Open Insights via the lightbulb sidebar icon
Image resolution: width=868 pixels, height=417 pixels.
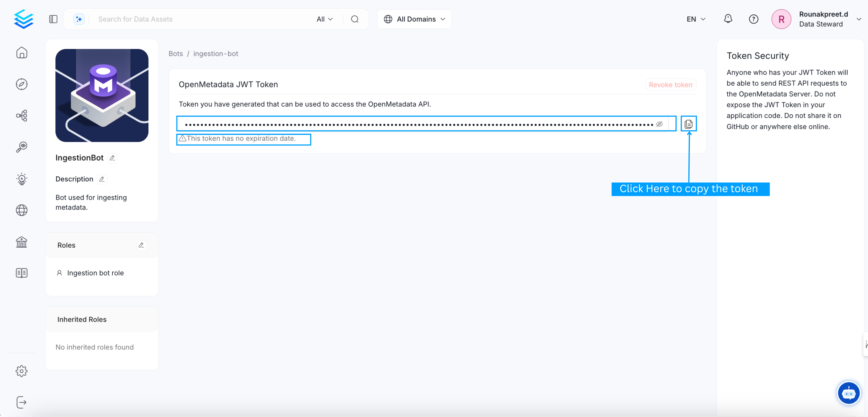pyautogui.click(x=22, y=179)
